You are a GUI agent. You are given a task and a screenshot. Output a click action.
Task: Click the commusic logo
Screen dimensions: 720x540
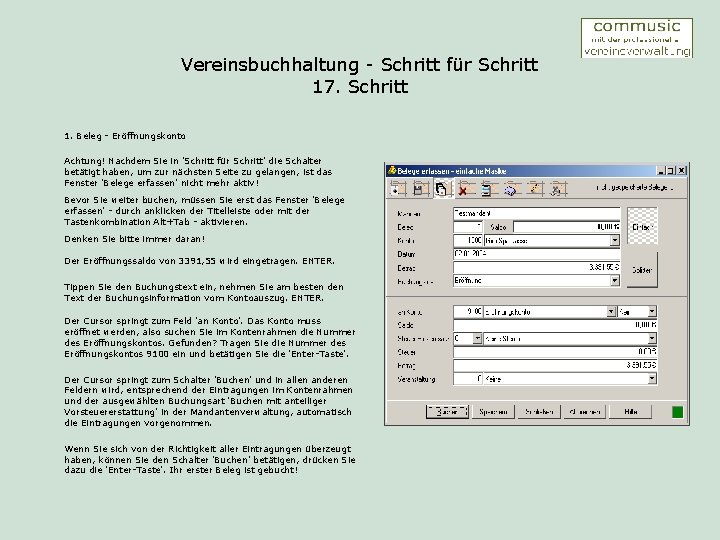click(x=636, y=38)
